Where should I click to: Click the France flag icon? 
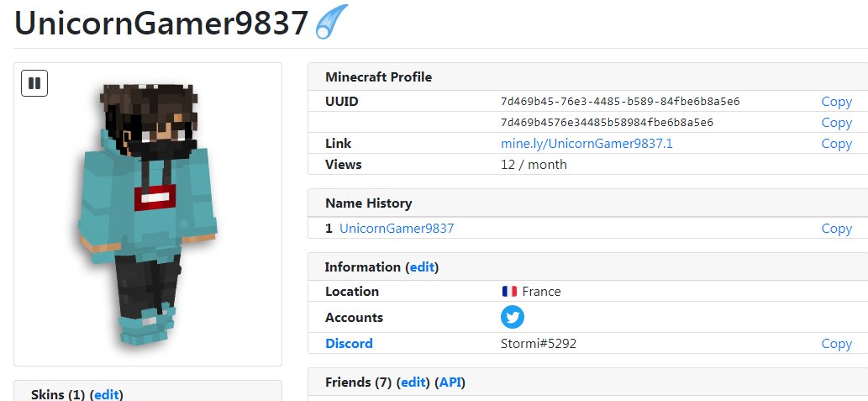click(x=509, y=292)
